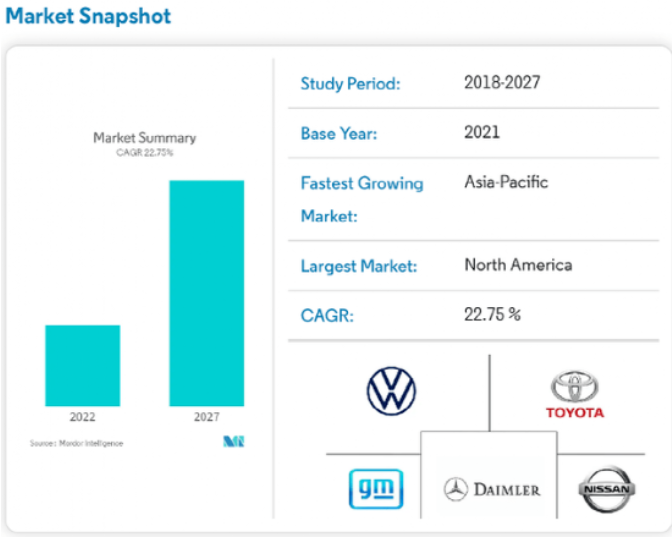Viewport: 672px width, 538px height.
Task: Click the Mordor Intelligence logo under chart
Action: (234, 441)
